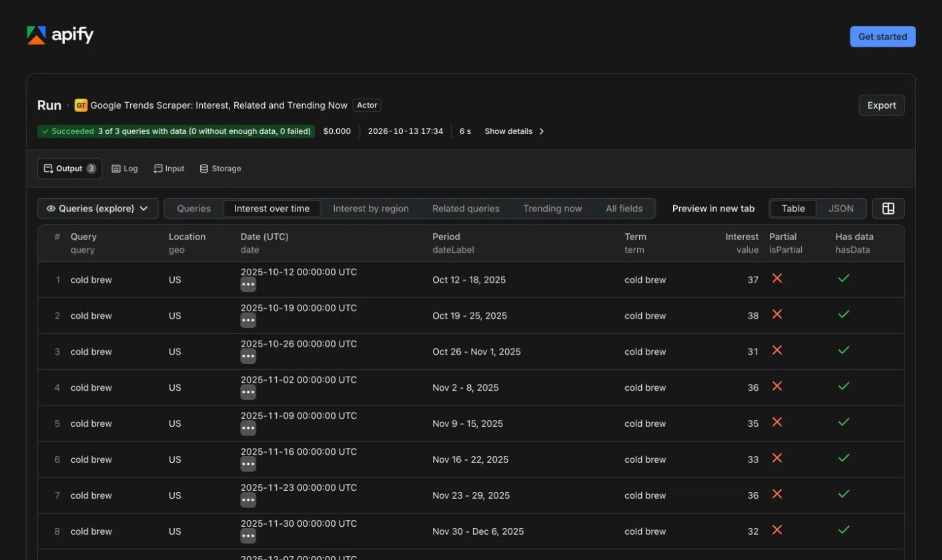The width and height of the screenshot is (942, 560).
Task: Open the Storage tab
Action: pos(220,169)
